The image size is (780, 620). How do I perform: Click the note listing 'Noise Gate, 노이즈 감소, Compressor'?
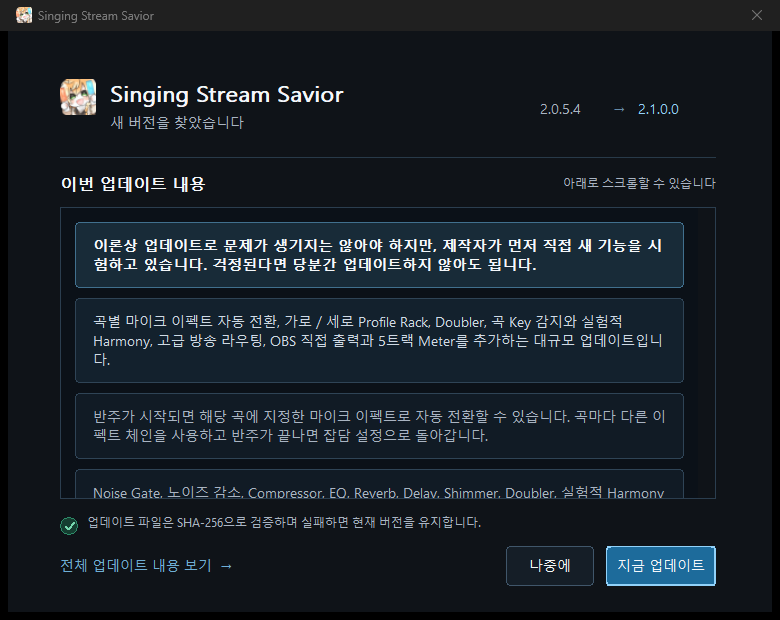click(380, 484)
